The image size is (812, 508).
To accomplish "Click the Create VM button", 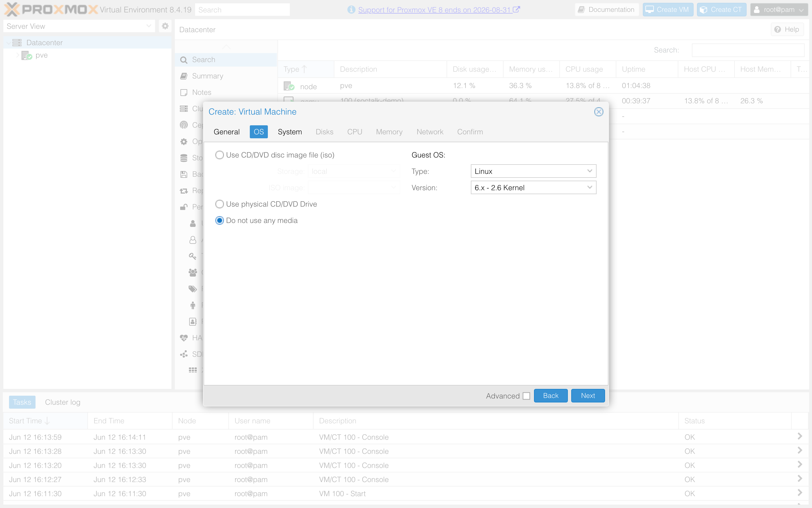I will (x=668, y=9).
